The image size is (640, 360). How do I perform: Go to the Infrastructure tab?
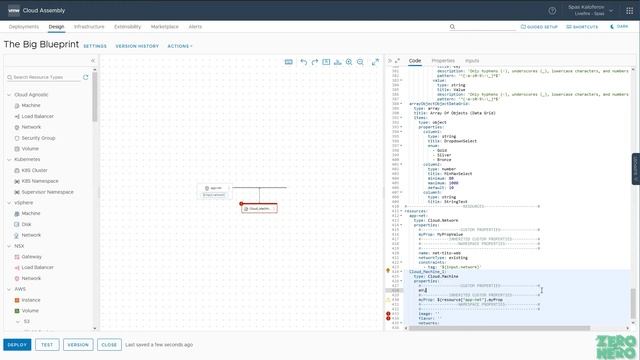coord(89,27)
